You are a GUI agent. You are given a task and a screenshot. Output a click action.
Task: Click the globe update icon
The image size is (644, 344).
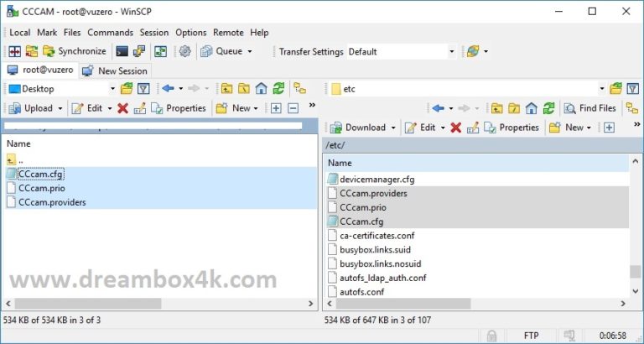tap(473, 51)
